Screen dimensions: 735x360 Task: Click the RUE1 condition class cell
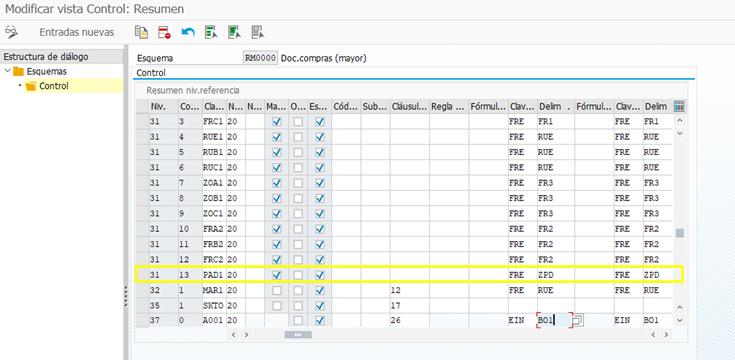pos(214,137)
